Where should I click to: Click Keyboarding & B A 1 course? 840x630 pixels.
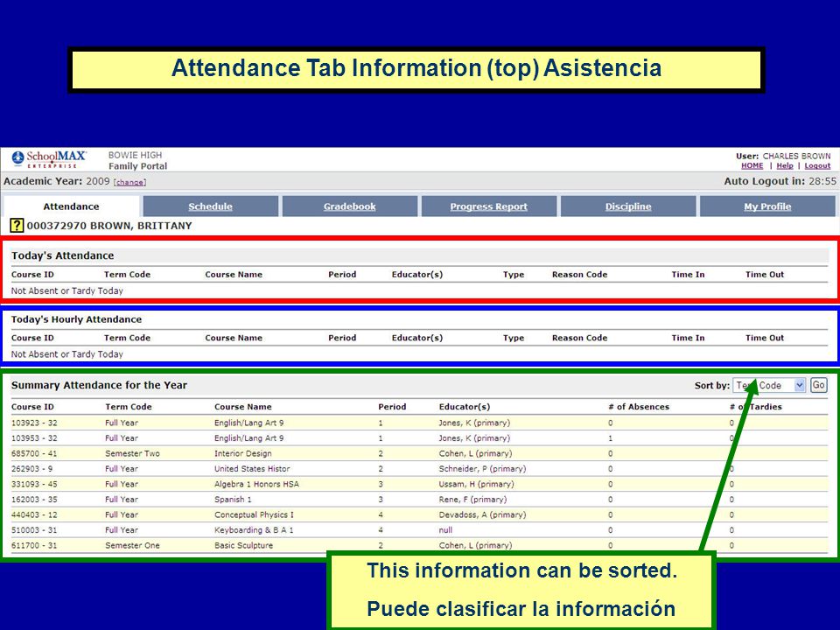click(254, 530)
